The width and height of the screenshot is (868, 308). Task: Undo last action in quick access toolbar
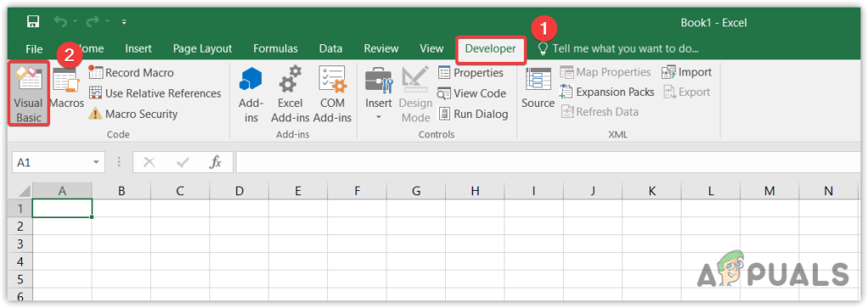pyautogui.click(x=60, y=22)
